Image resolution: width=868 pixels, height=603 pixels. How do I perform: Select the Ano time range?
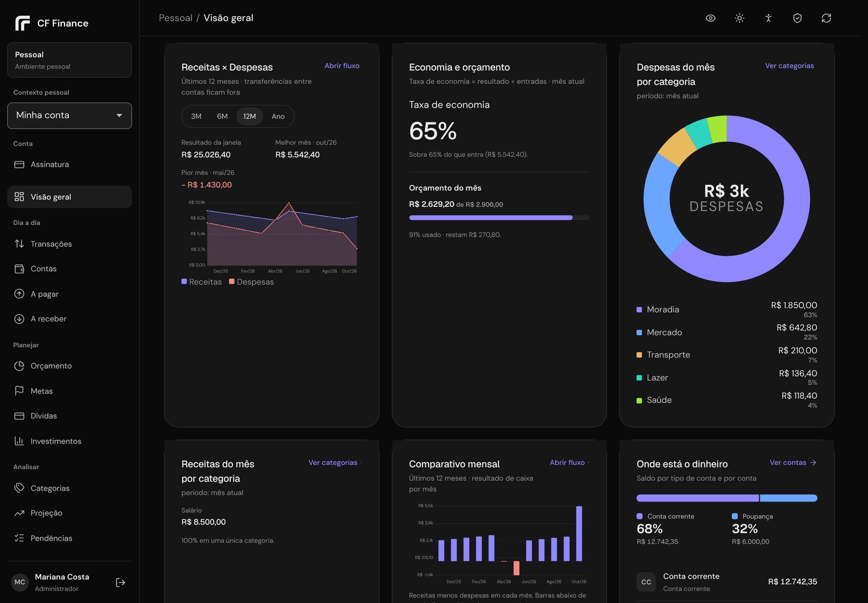pyautogui.click(x=278, y=116)
